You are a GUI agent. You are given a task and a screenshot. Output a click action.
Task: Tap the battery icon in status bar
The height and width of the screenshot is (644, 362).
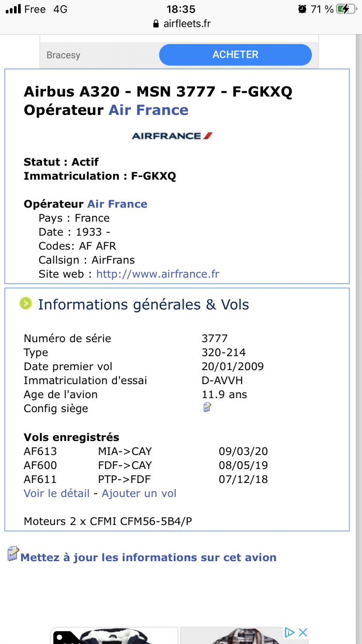coord(345,9)
